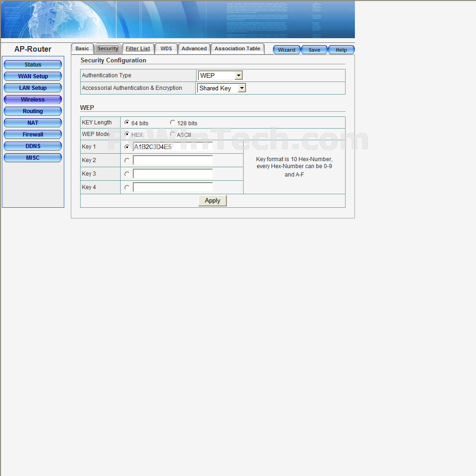Click the Key 2 input field
476x476 pixels.
173,160
